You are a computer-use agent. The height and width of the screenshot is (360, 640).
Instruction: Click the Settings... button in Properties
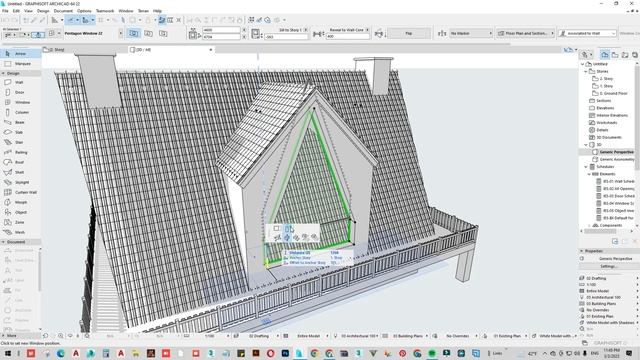608,266
